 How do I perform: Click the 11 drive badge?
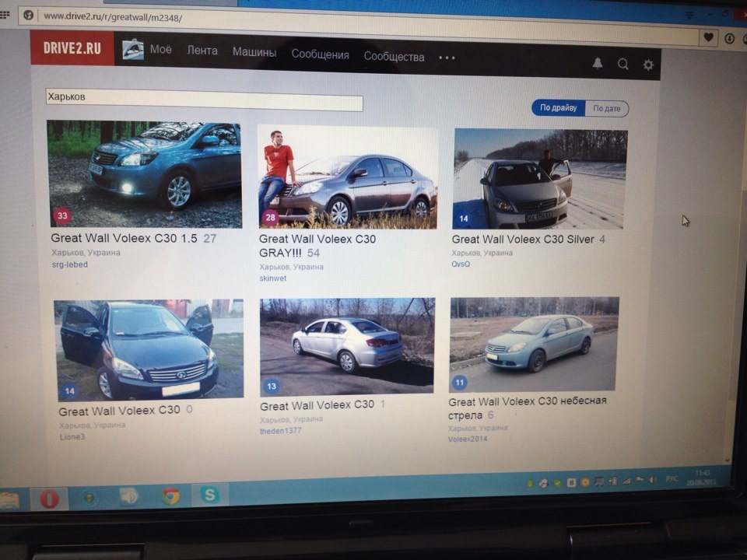click(x=459, y=383)
